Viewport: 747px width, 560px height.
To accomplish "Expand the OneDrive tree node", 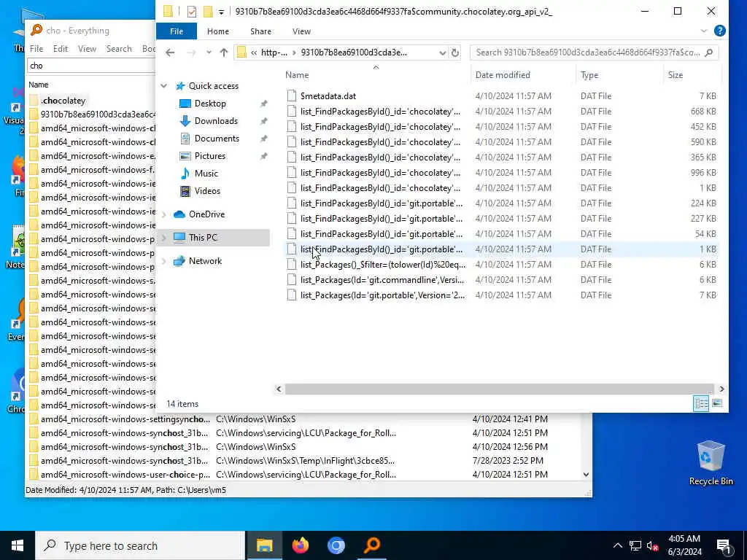I will click(164, 214).
